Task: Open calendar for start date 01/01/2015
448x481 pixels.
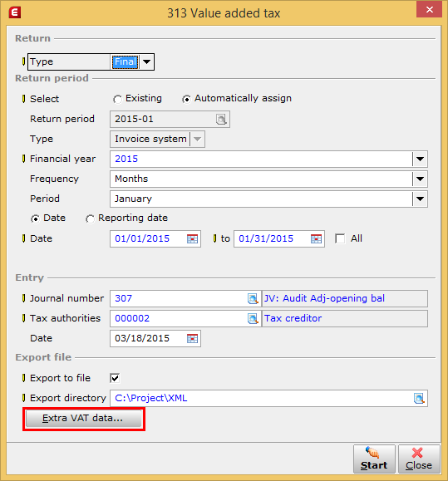Action: coord(192,238)
